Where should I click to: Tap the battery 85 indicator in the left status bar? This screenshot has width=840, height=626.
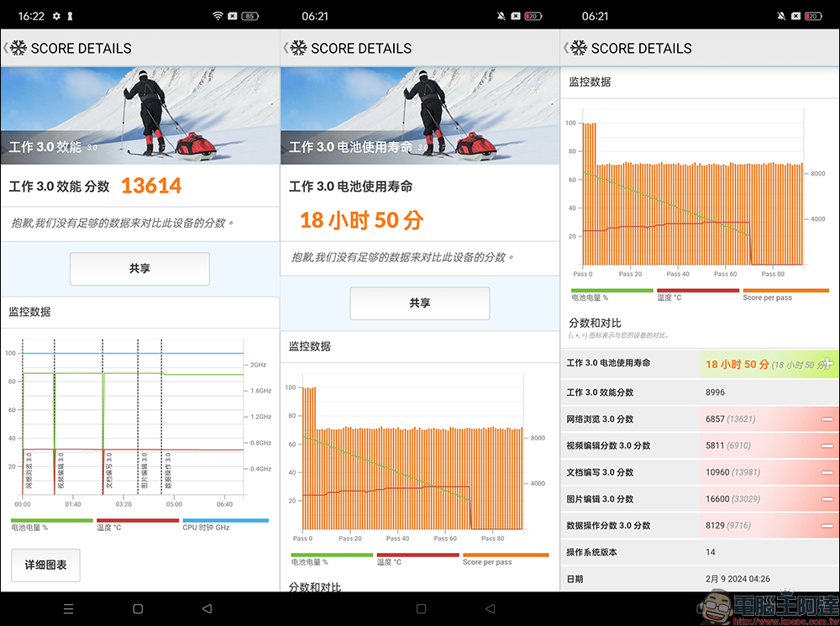250,16
